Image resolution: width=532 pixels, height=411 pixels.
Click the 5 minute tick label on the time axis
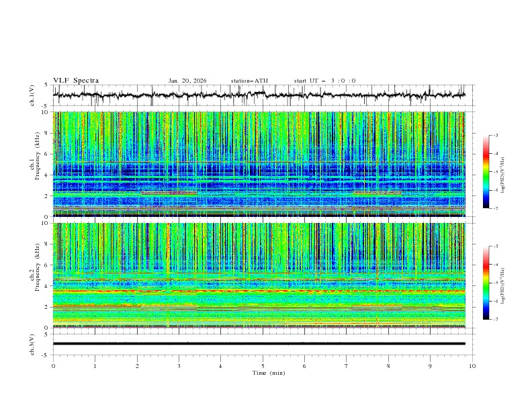pyautogui.click(x=263, y=365)
